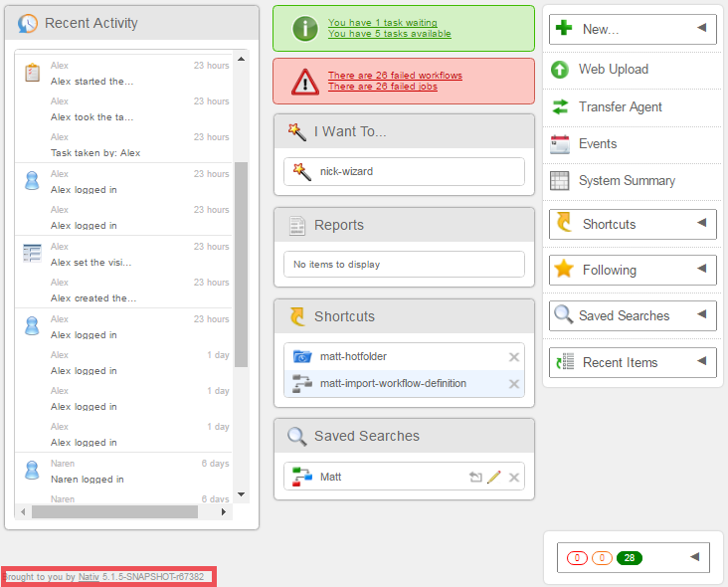Expand the Saved Searches sidebar panel
Viewport: 728px width, 587px height.
tap(701, 314)
